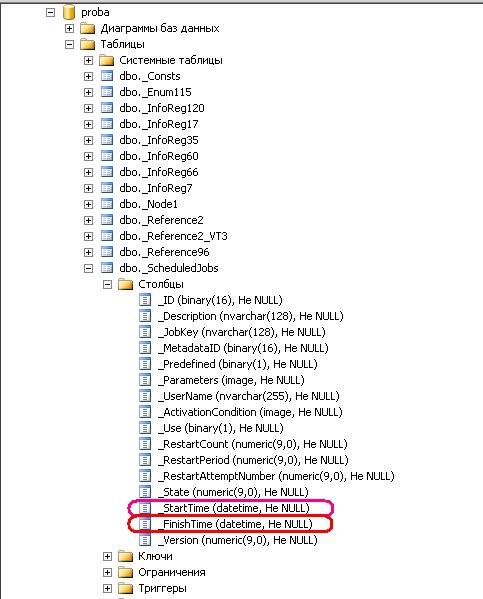Collapse the proba database node
Image resolution: width=483 pixels, height=599 pixels.
coord(50,12)
